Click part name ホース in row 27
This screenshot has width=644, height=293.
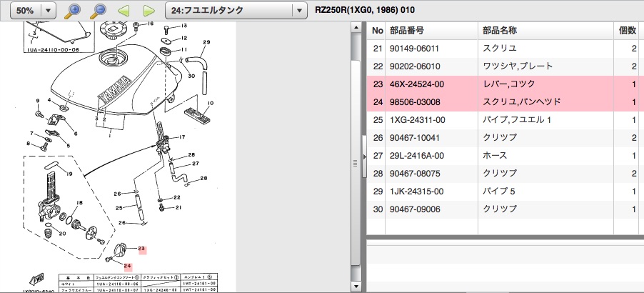point(495,156)
